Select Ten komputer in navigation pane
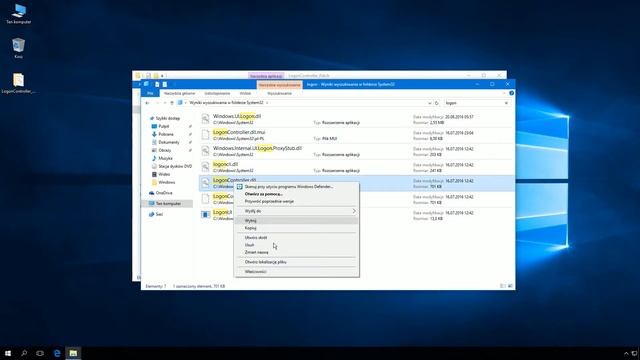Viewport: 640px width, 360px height. [x=168, y=203]
